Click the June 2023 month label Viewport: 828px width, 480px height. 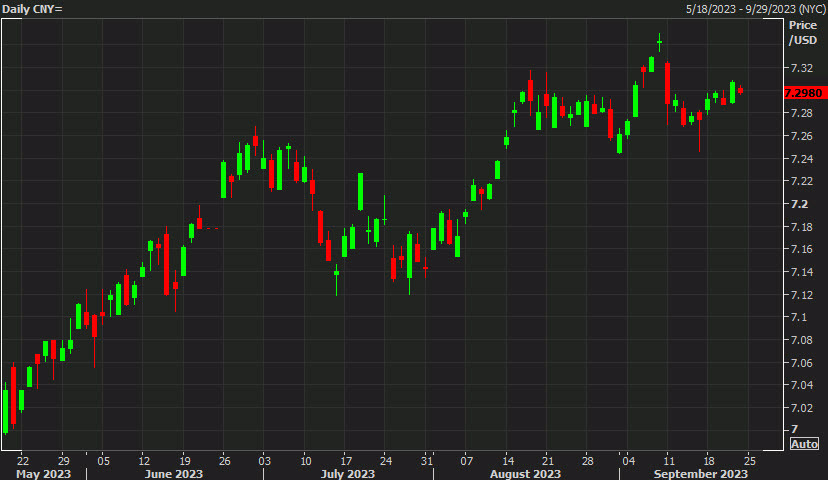174,474
